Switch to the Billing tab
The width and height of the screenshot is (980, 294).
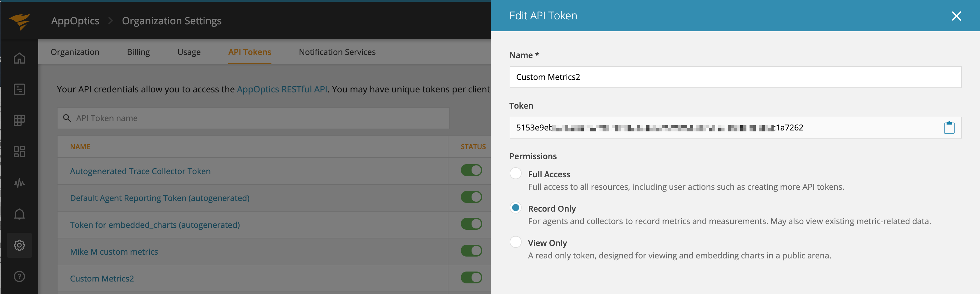point(138,52)
